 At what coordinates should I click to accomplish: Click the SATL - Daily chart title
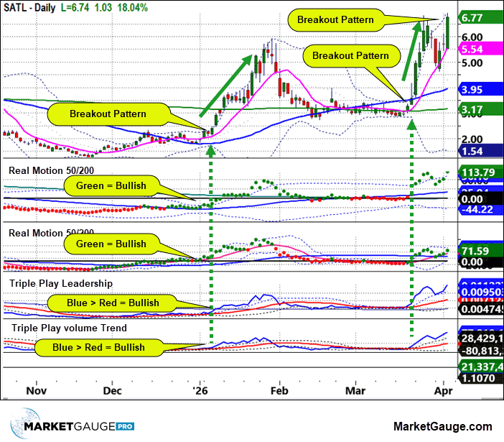point(34,6)
